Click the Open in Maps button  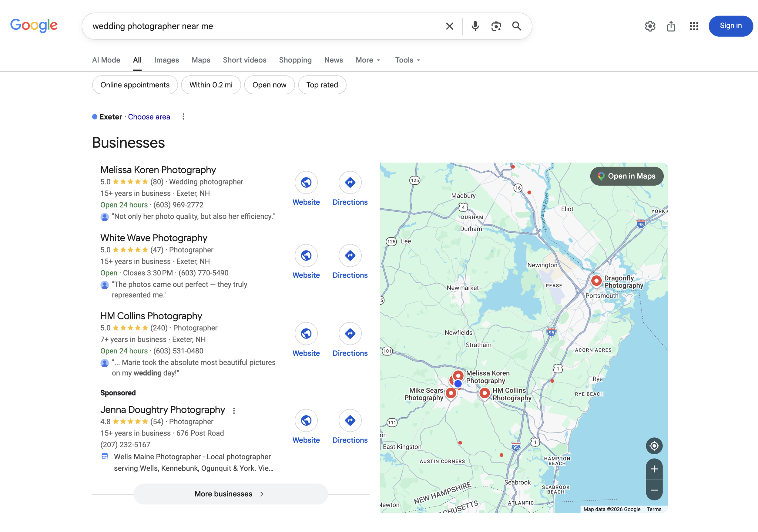[x=627, y=176]
